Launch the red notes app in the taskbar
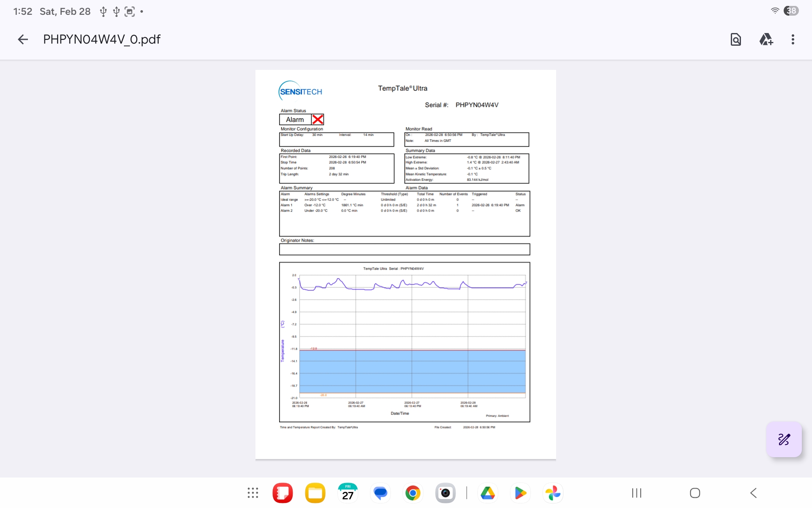 pos(283,493)
